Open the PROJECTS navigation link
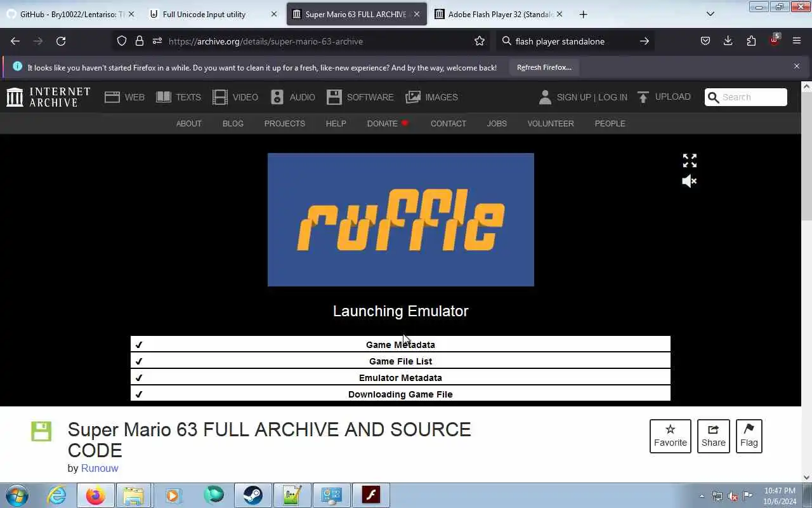 [x=285, y=124]
